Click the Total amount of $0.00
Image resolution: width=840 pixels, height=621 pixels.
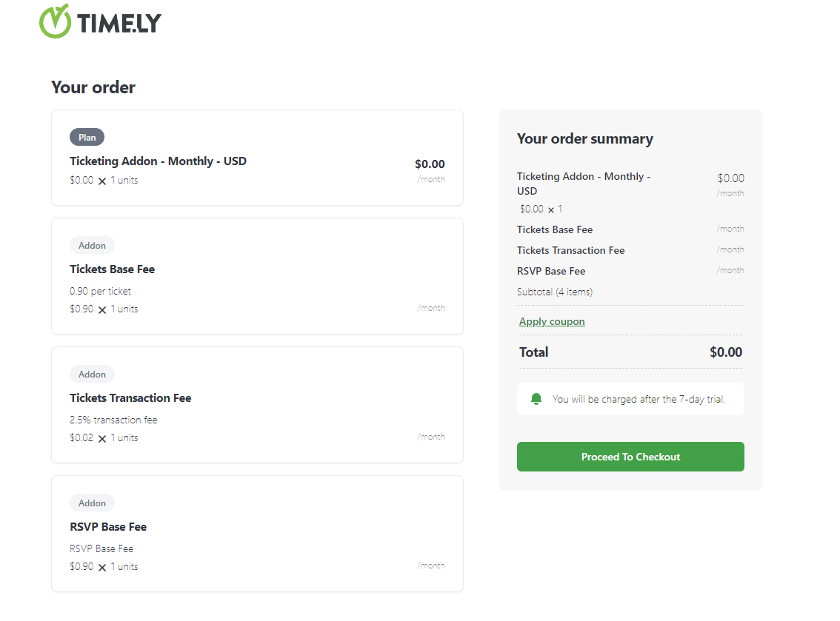click(x=726, y=352)
